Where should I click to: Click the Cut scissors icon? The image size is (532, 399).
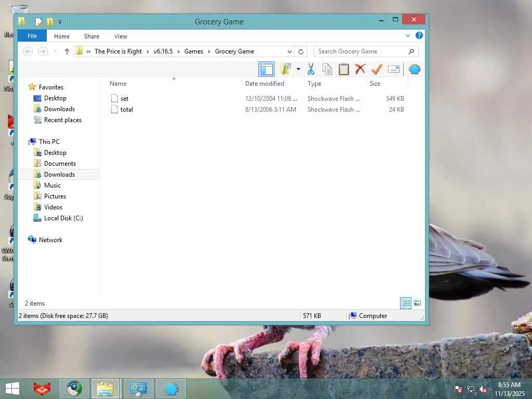(311, 69)
